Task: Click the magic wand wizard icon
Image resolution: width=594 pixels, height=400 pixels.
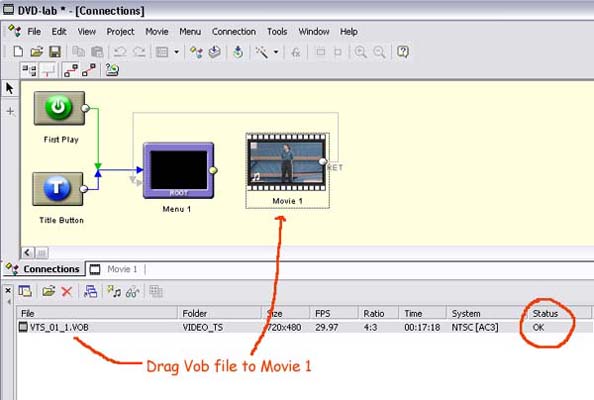Action: tap(262, 52)
